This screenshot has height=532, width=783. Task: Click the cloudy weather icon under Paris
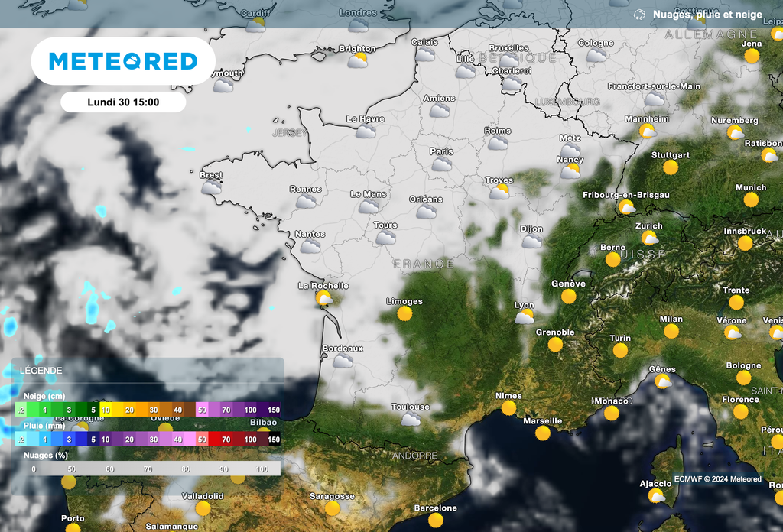pyautogui.click(x=441, y=164)
